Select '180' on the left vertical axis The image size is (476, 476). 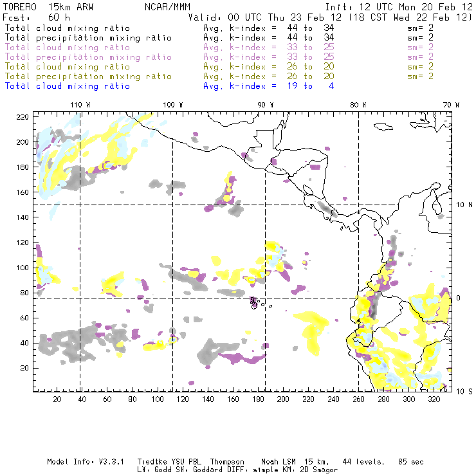22,167
